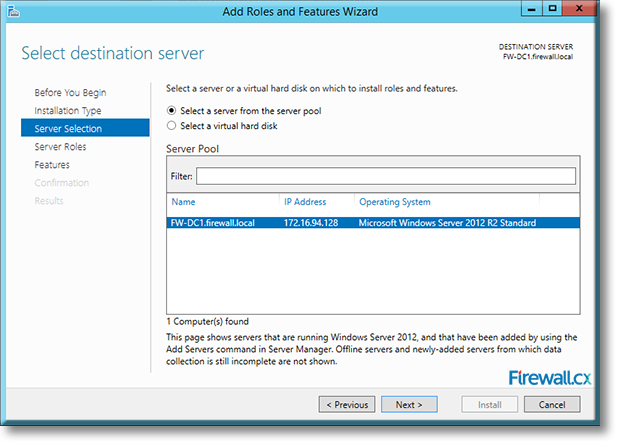Sort server pool by IP Address column
Screen dimensions: 622x447
[x=305, y=202]
